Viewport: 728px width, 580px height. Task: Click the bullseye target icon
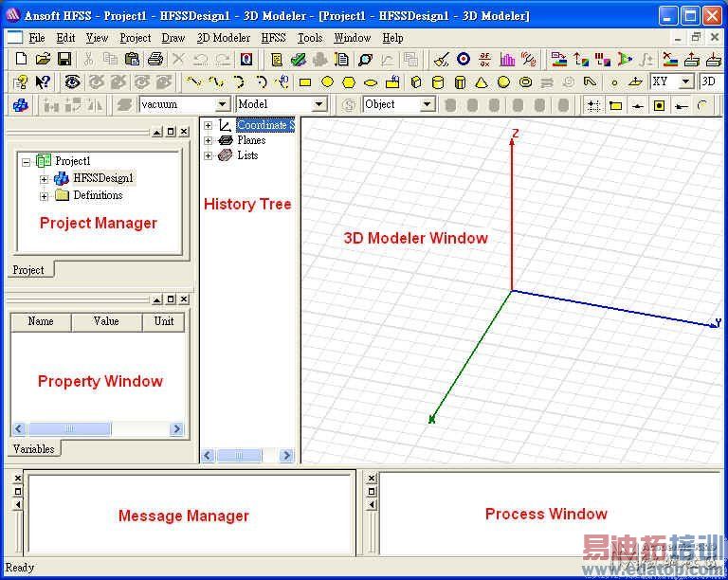click(464, 59)
